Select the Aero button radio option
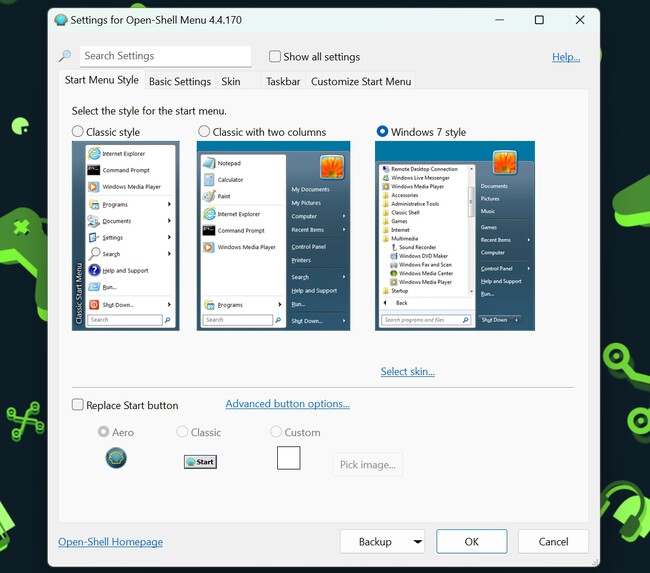Image resolution: width=650 pixels, height=573 pixels. [103, 432]
